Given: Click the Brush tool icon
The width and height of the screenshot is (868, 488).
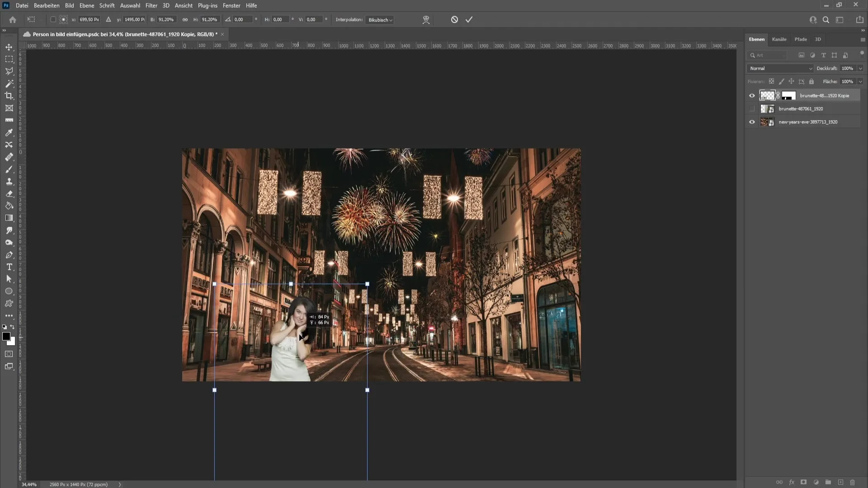Looking at the screenshot, I should tap(9, 169).
